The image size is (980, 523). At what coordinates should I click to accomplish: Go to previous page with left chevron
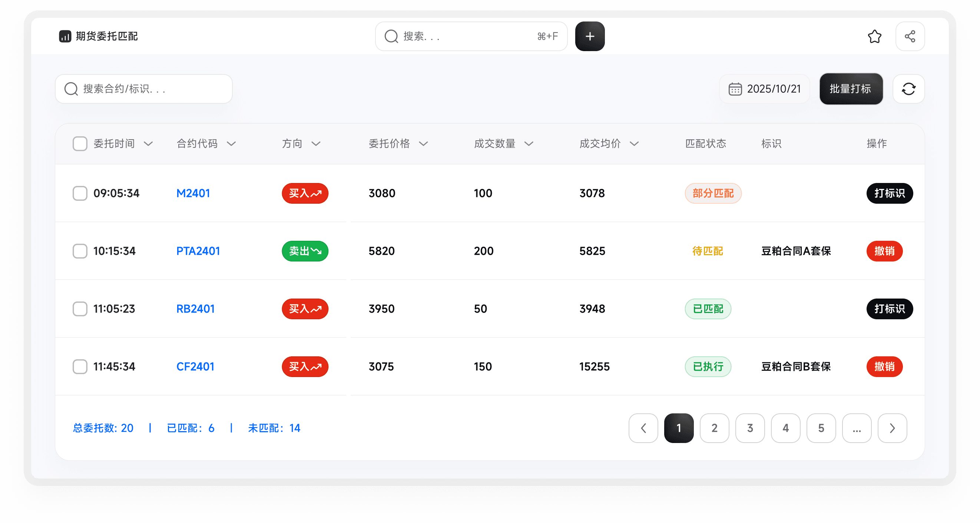tap(643, 428)
